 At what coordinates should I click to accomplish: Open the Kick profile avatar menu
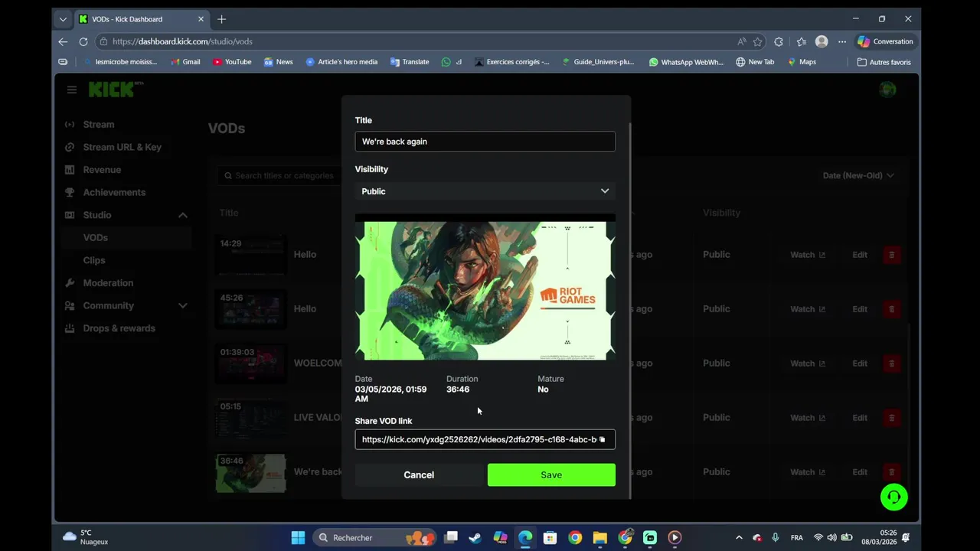[x=887, y=90]
